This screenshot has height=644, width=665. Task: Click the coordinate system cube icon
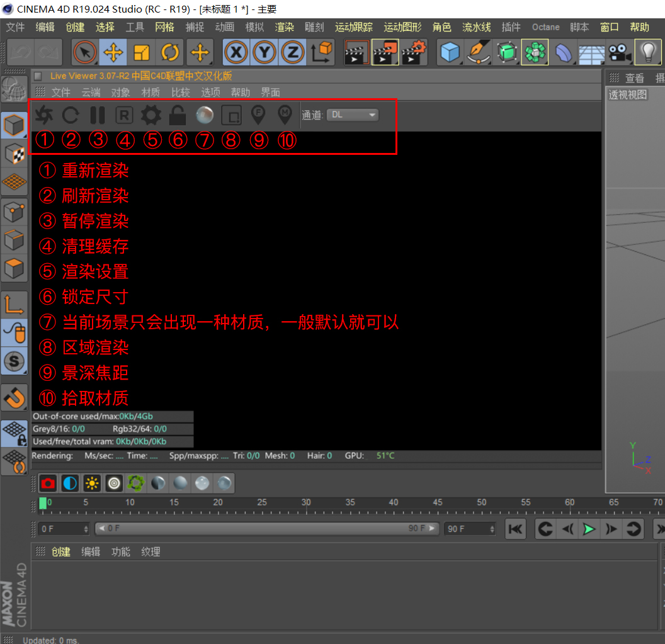[321, 53]
